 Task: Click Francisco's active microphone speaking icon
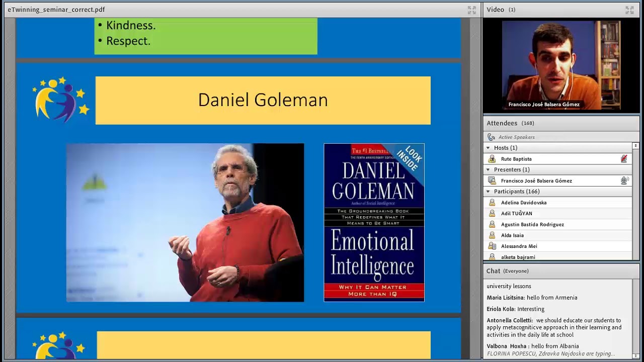click(624, 180)
